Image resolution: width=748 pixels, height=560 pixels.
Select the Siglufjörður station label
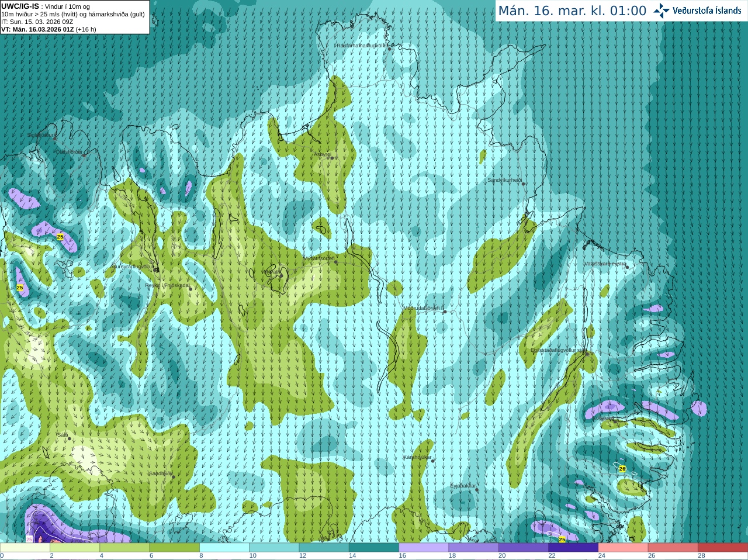(x=42, y=135)
